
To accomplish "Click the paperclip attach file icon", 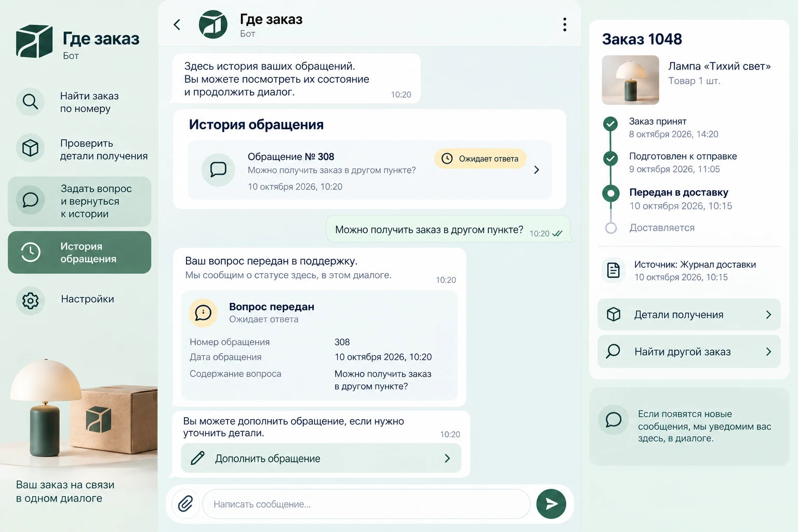I will [185, 503].
